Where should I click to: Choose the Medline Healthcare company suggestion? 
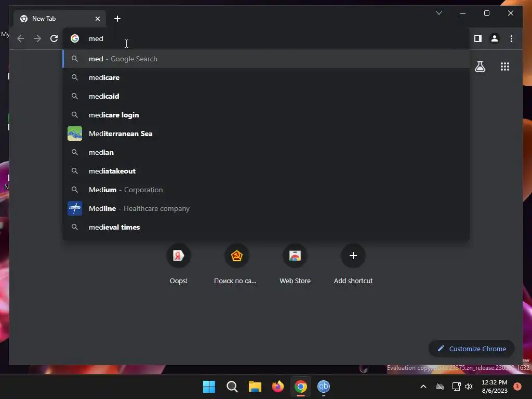[266, 208]
